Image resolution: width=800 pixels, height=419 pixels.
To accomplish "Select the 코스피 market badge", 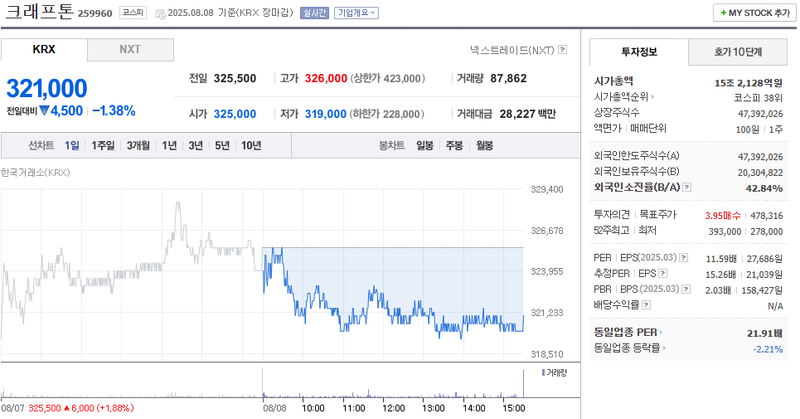I will tap(133, 13).
